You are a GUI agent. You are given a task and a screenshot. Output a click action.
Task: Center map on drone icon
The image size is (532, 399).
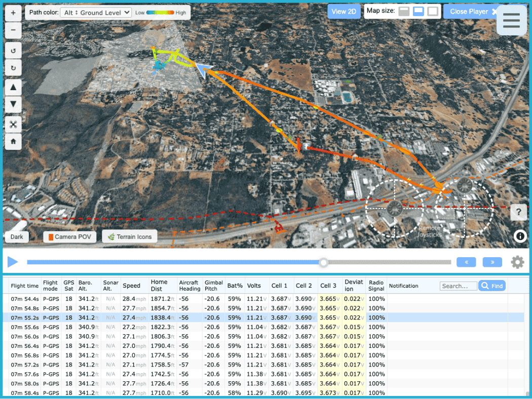13,124
